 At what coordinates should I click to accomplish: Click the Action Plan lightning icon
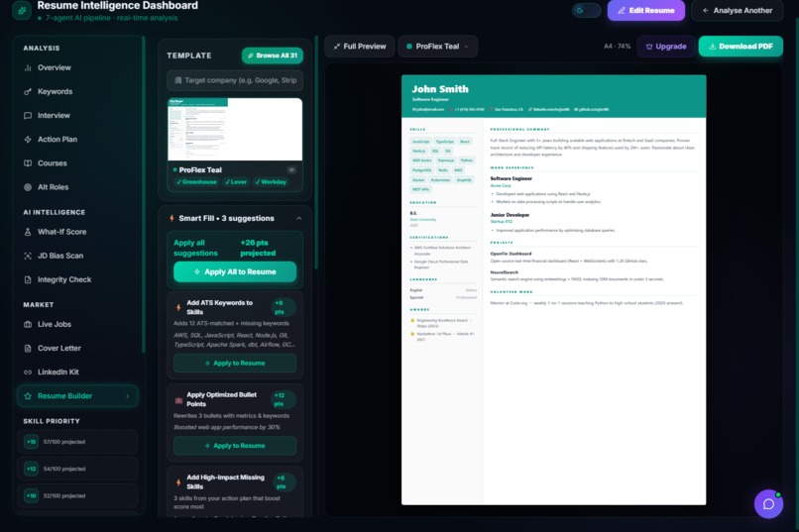[x=28, y=140]
